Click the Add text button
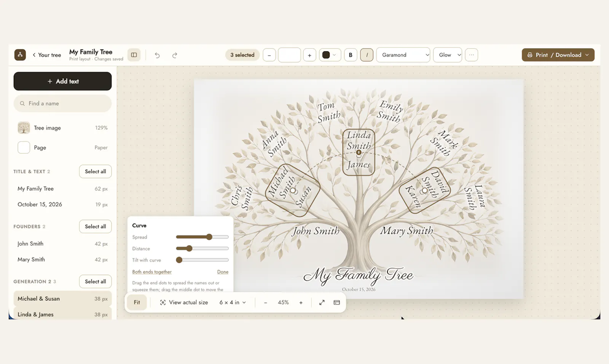Screen dimensions: 609x364 (x=63, y=81)
